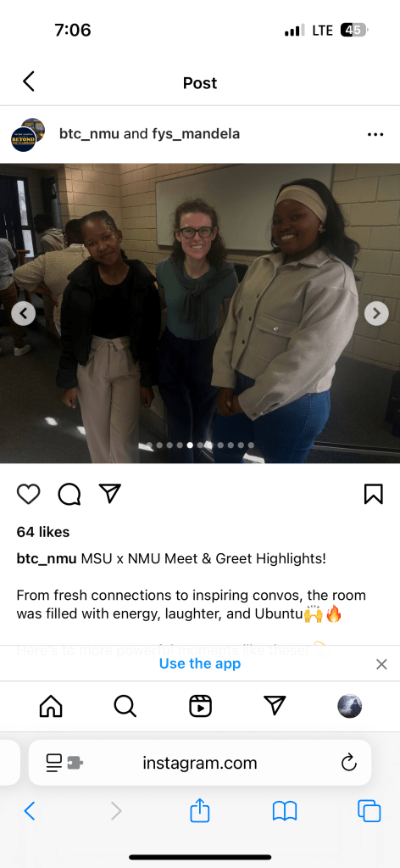This screenshot has width=400, height=868.
Task: Open the btc_nmu profile link in header
Action: pyautogui.click(x=89, y=133)
